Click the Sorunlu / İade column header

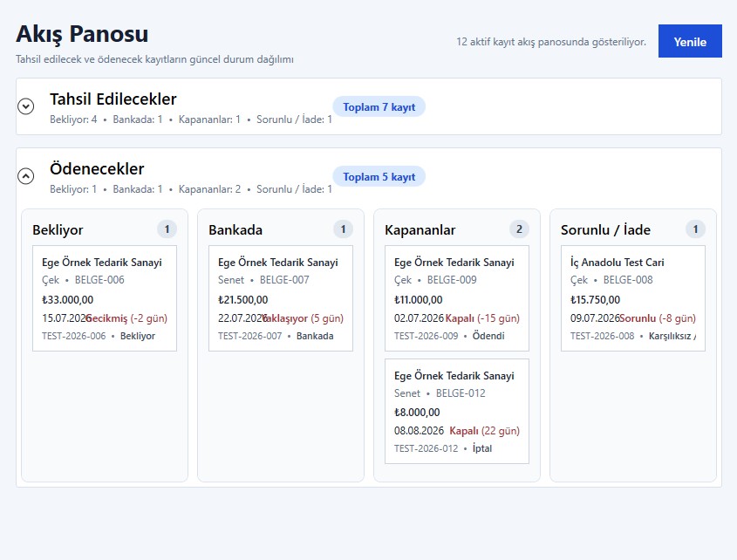(x=605, y=230)
